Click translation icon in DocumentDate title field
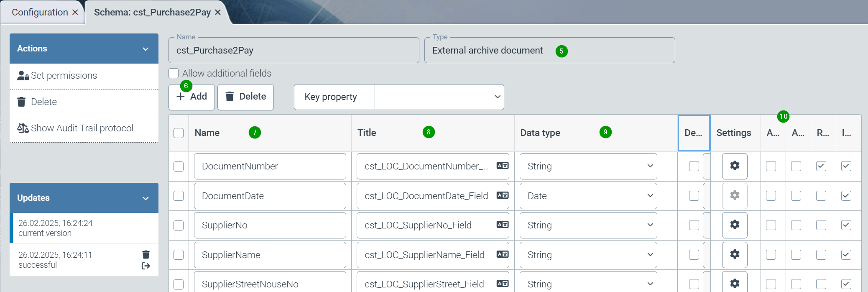The width and height of the screenshot is (868, 292). [502, 195]
